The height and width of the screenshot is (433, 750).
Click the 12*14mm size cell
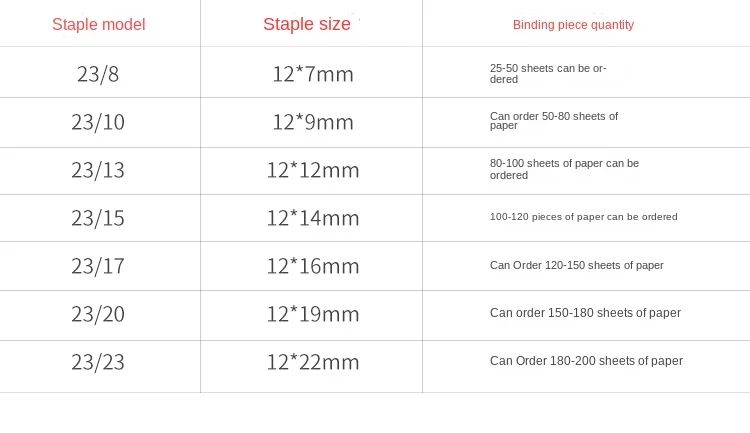pos(313,218)
